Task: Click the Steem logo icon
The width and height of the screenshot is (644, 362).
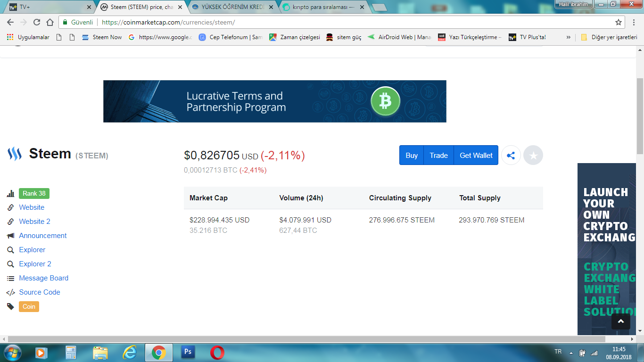Action: tap(15, 154)
